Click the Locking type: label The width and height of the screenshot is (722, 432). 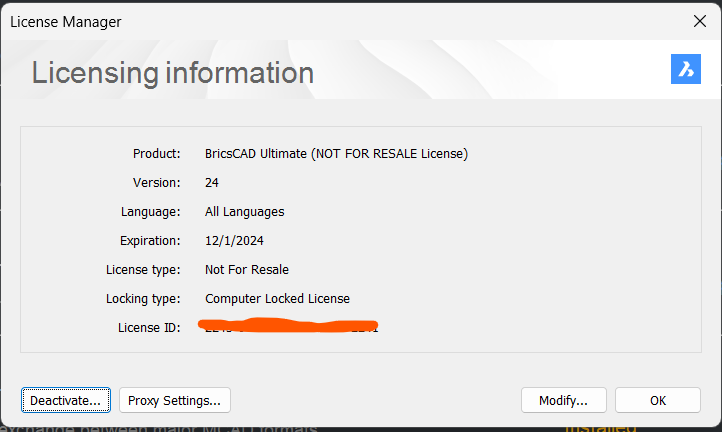143,298
